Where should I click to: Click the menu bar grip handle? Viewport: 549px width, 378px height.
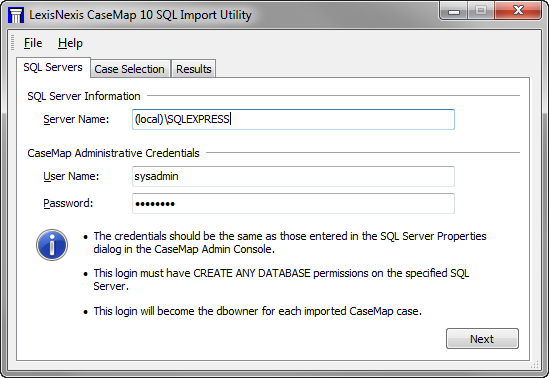point(13,43)
